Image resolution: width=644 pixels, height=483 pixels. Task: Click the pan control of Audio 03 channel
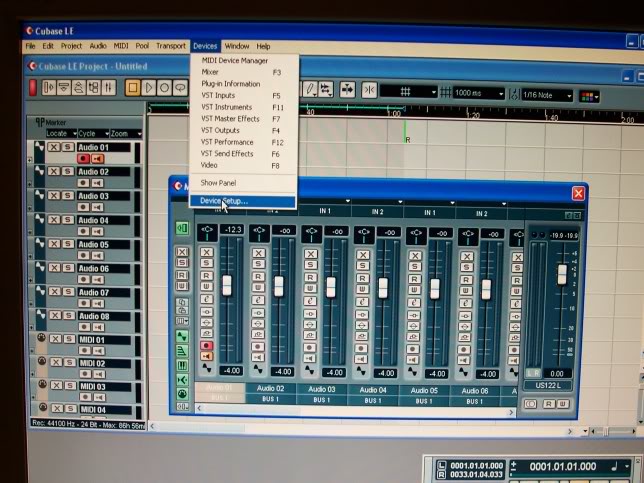tap(311, 233)
